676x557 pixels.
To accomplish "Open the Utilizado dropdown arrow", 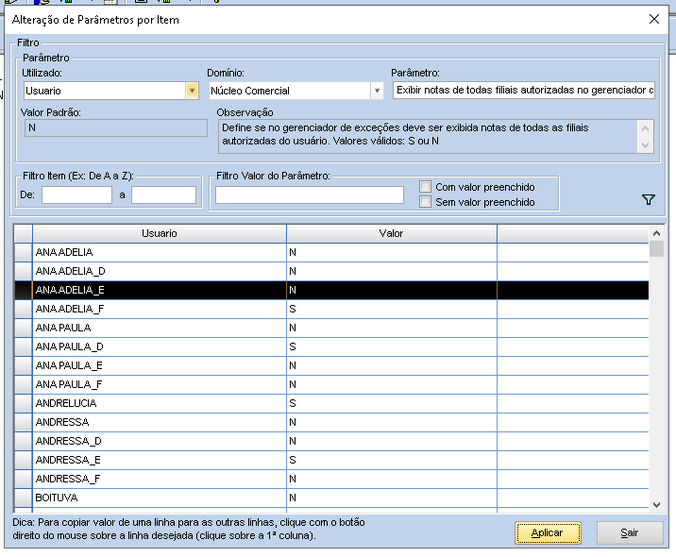I will [192, 91].
